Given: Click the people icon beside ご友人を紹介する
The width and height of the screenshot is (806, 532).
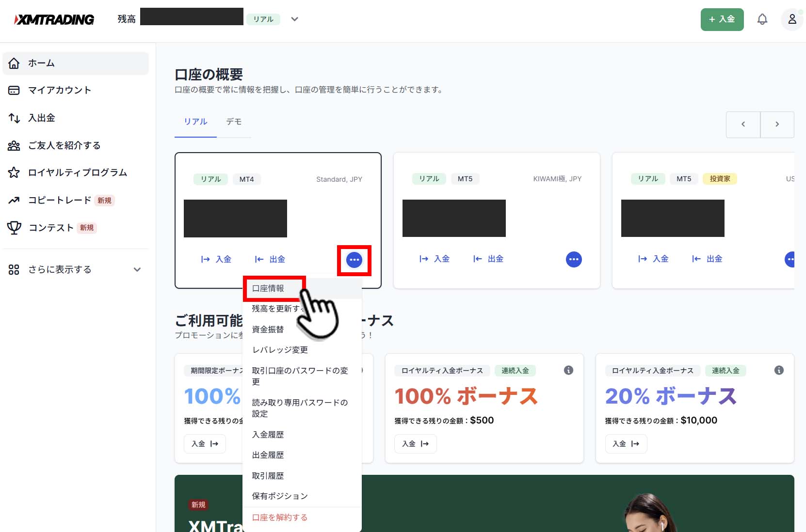Looking at the screenshot, I should tap(14, 145).
